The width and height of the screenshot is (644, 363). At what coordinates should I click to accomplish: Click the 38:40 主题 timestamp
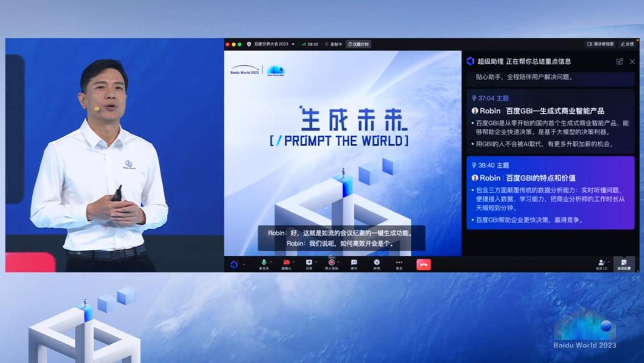click(x=490, y=165)
